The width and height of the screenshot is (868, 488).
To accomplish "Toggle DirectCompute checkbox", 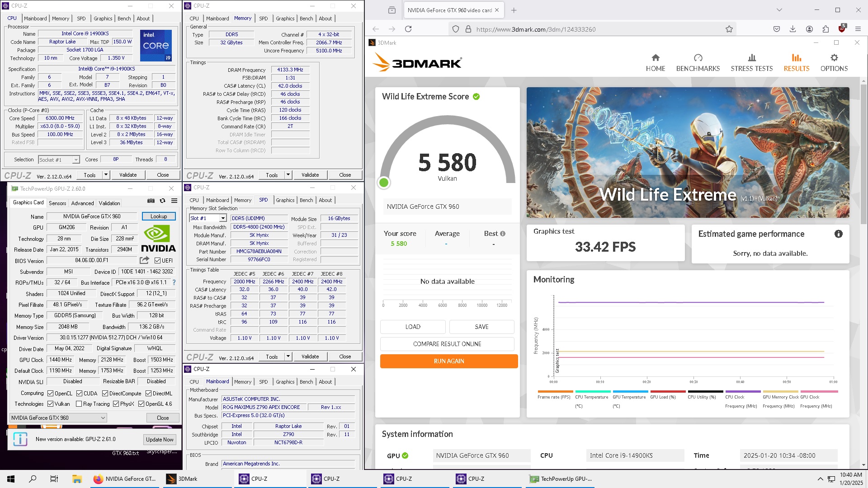I will point(105,394).
